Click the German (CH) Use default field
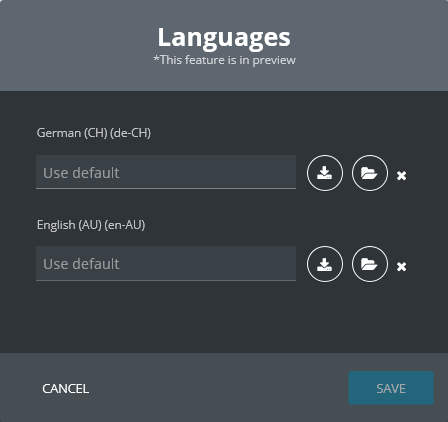Screen dimensions: 448x422 tap(166, 172)
